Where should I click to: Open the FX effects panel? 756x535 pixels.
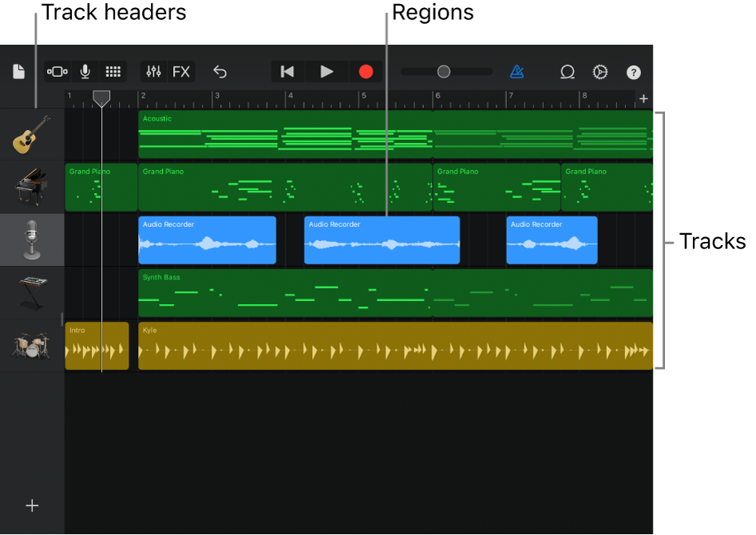tap(182, 71)
